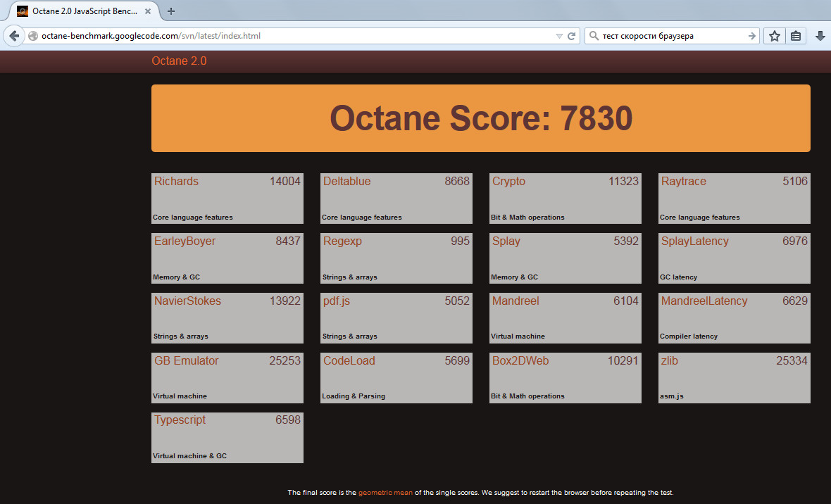Open the SplayLatency benchmark link
Viewport: 831px width, 504px height.
[x=695, y=241]
